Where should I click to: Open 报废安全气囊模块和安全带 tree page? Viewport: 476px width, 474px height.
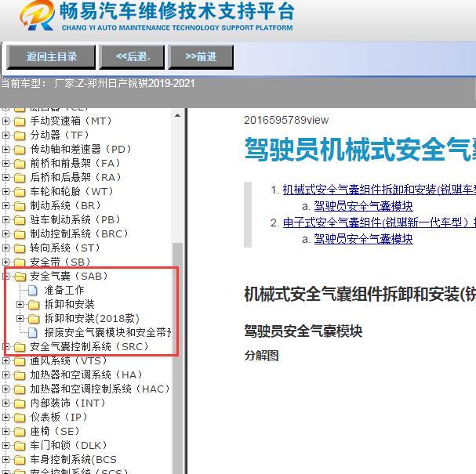107,332
